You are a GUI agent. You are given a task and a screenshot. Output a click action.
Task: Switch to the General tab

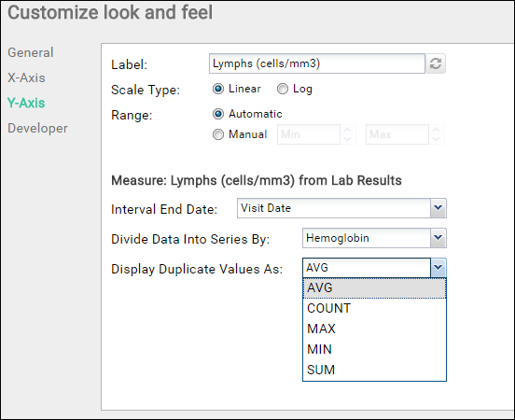coord(31,52)
